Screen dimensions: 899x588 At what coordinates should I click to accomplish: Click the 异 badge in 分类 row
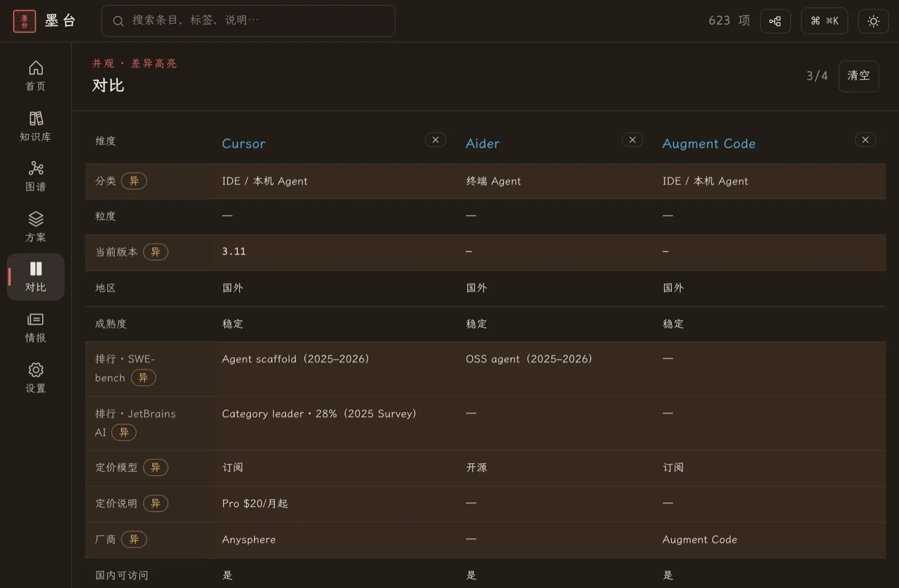coord(134,181)
